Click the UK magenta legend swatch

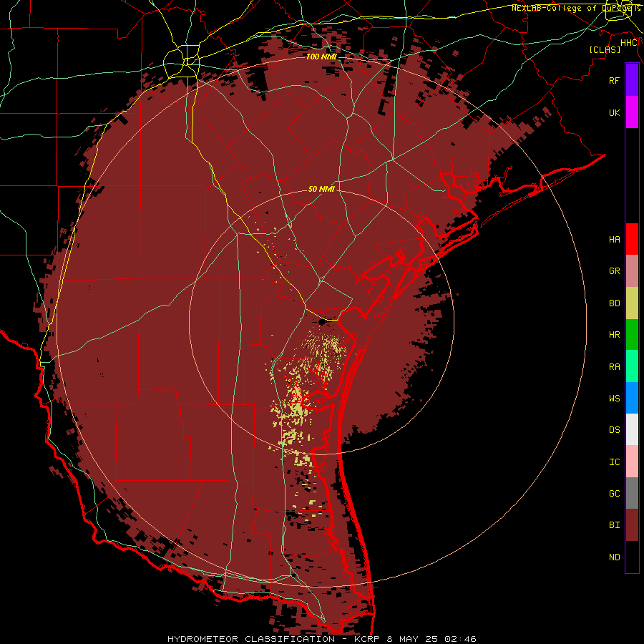coord(632,112)
